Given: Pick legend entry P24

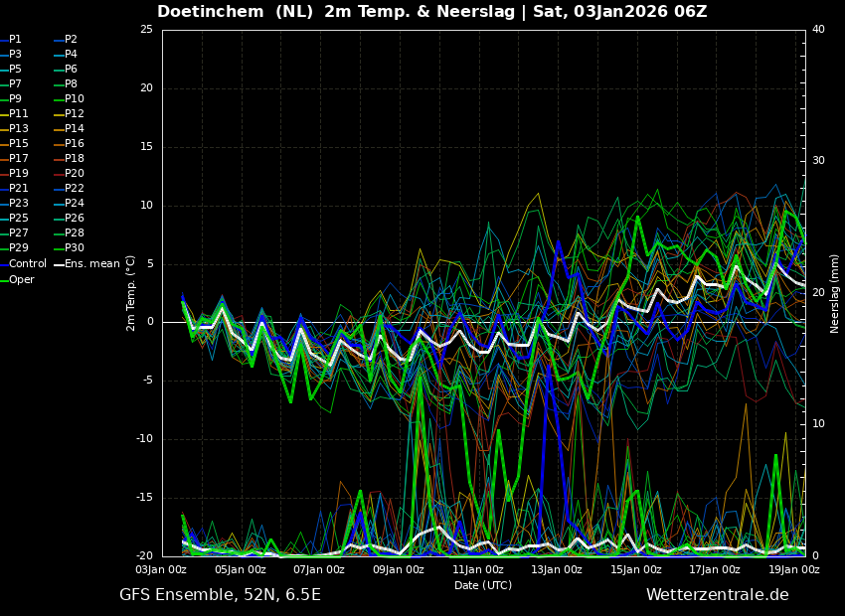Looking at the screenshot, I should click(70, 203).
